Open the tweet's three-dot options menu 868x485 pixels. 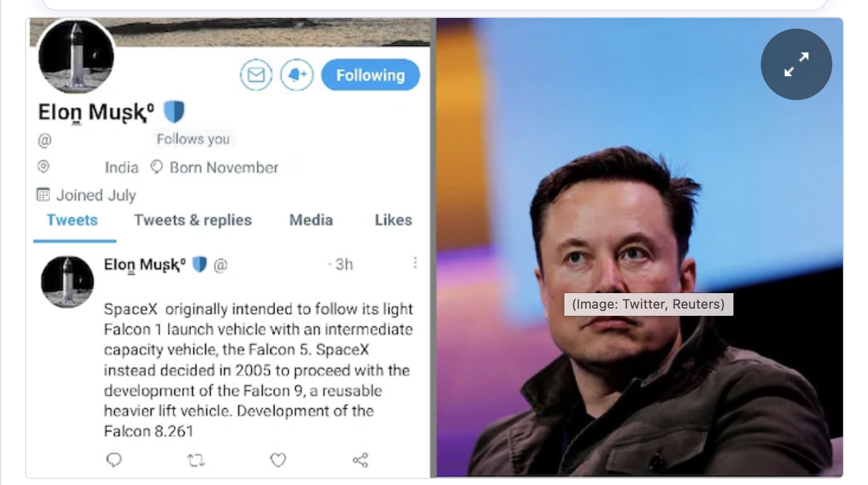point(415,263)
